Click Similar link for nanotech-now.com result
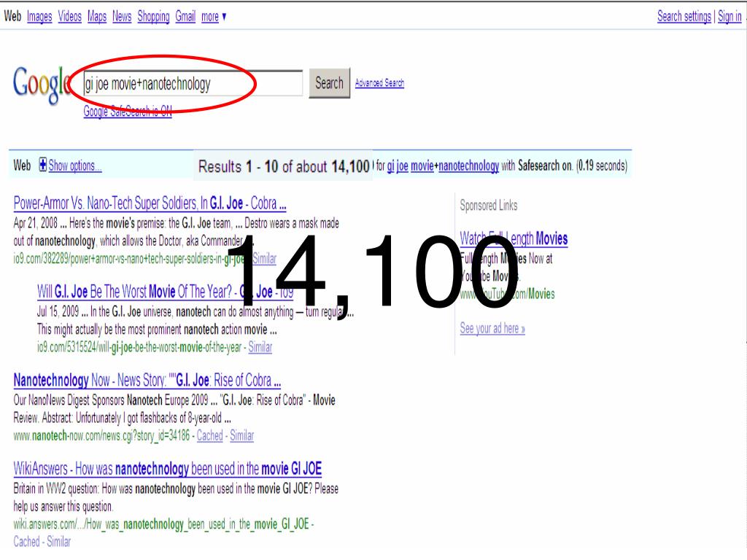This screenshot has width=747, height=560. [241, 435]
